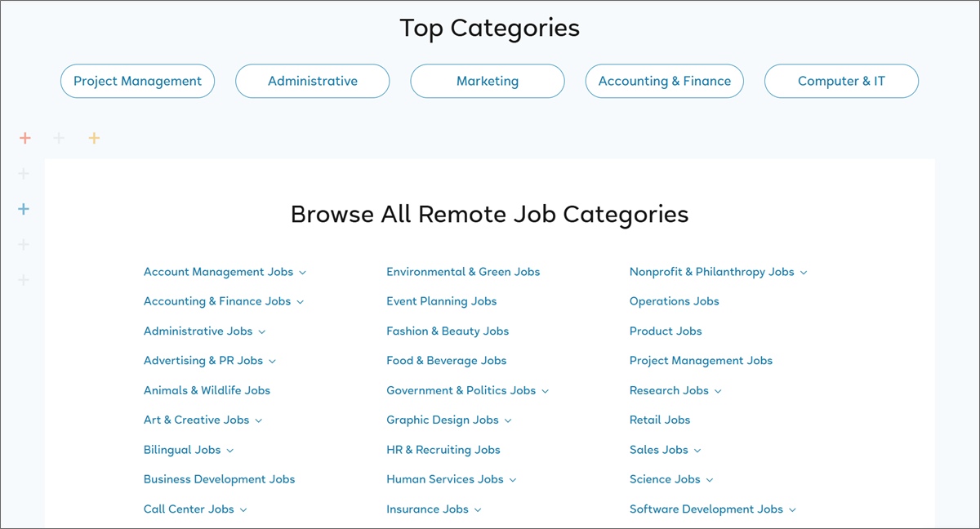Click the yellow plus icon near the top left
This screenshot has height=529, width=980.
pyautogui.click(x=95, y=137)
